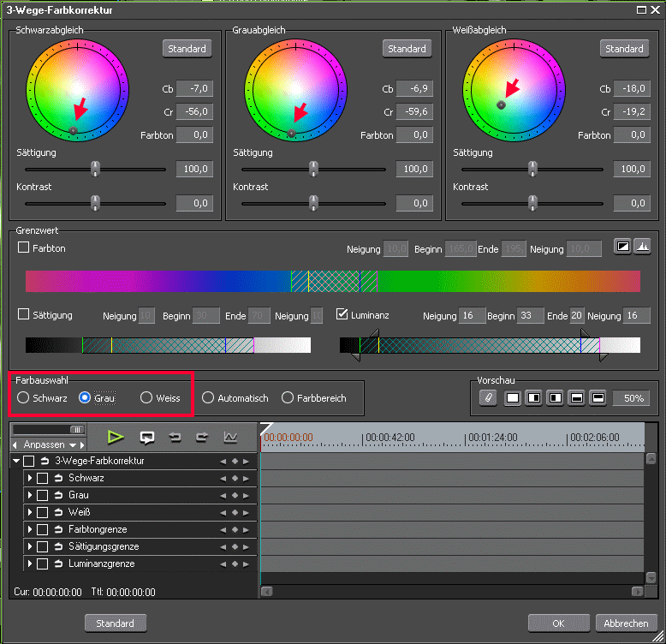This screenshot has width=666, height=644.
Task: Select top-half filter preview icon
Action: (598, 398)
